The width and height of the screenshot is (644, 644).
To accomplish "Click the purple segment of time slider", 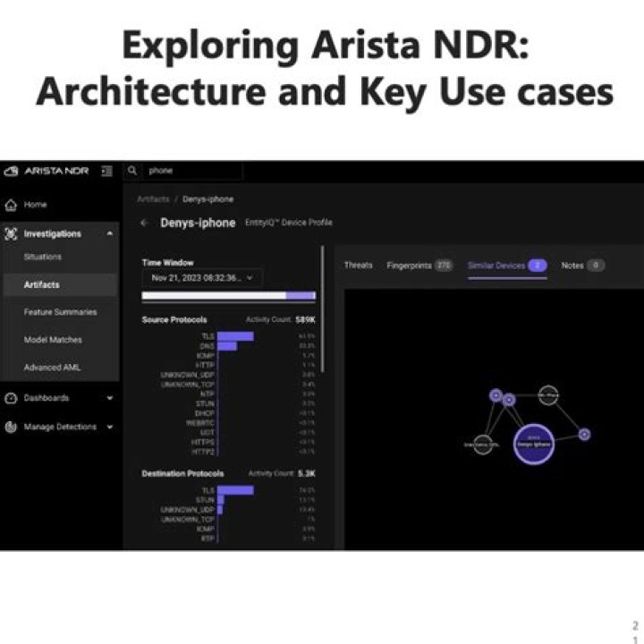I will click(301, 296).
